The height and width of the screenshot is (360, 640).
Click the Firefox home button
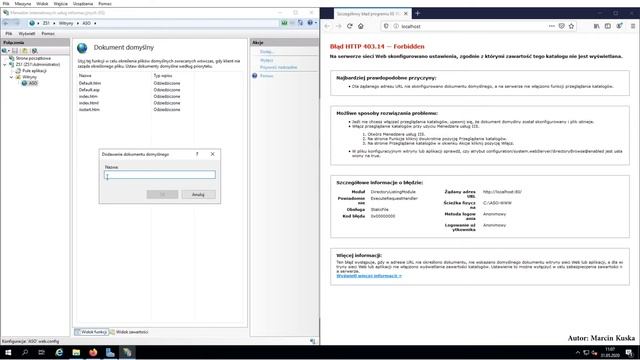(x=361, y=26)
